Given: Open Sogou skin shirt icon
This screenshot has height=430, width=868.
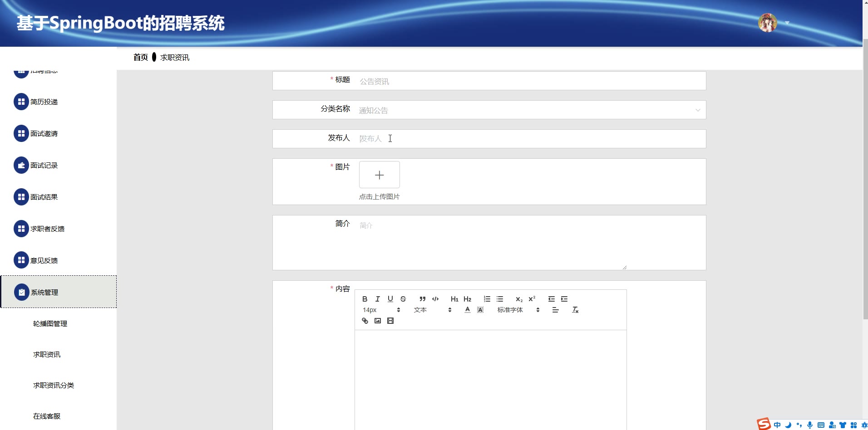Looking at the screenshot, I should (843, 425).
